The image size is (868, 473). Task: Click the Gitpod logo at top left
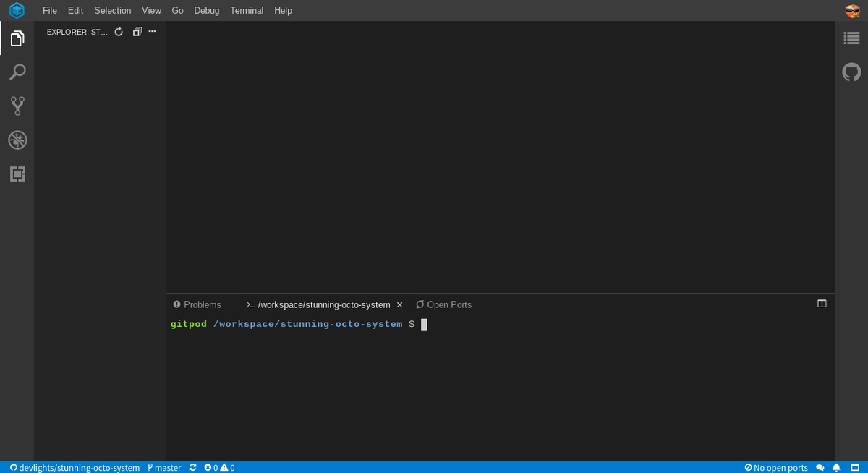coord(17,11)
